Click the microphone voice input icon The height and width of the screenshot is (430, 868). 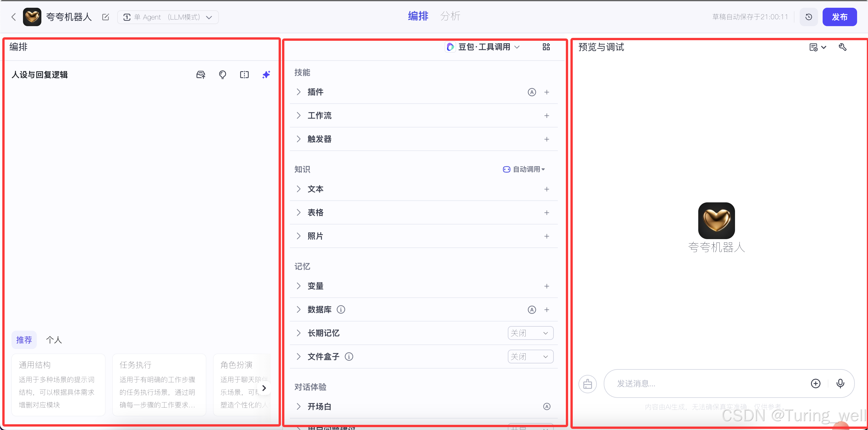[840, 383]
